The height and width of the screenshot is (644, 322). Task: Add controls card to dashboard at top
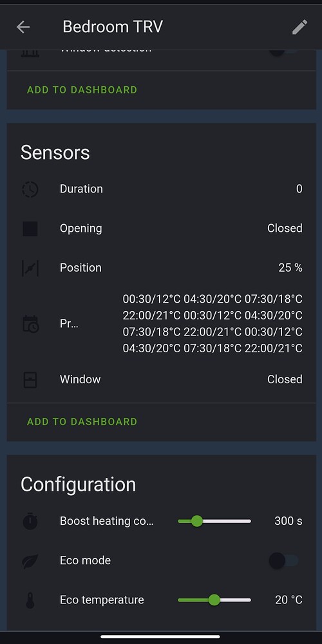coord(82,90)
